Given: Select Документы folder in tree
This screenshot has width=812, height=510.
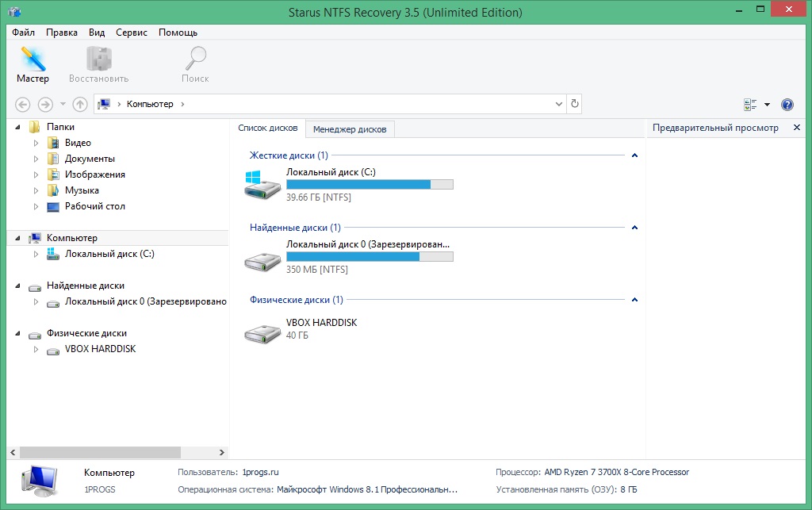Looking at the screenshot, I should [x=90, y=159].
